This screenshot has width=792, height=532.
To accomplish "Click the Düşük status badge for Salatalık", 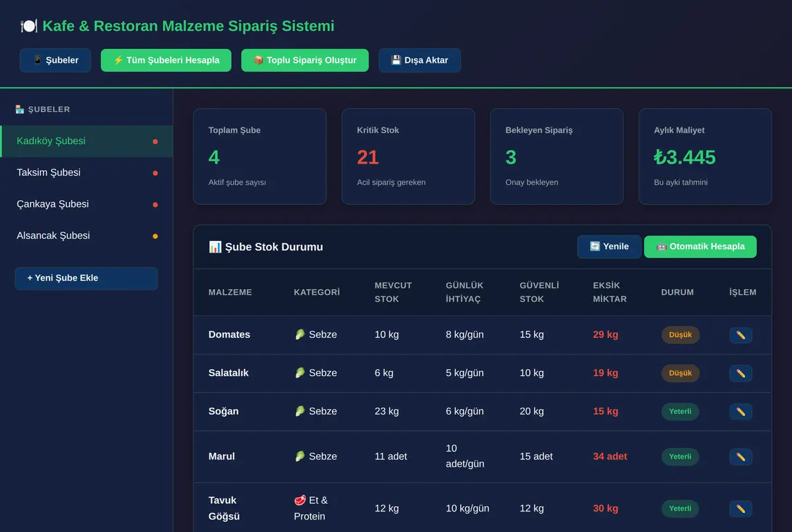I will [x=680, y=374].
